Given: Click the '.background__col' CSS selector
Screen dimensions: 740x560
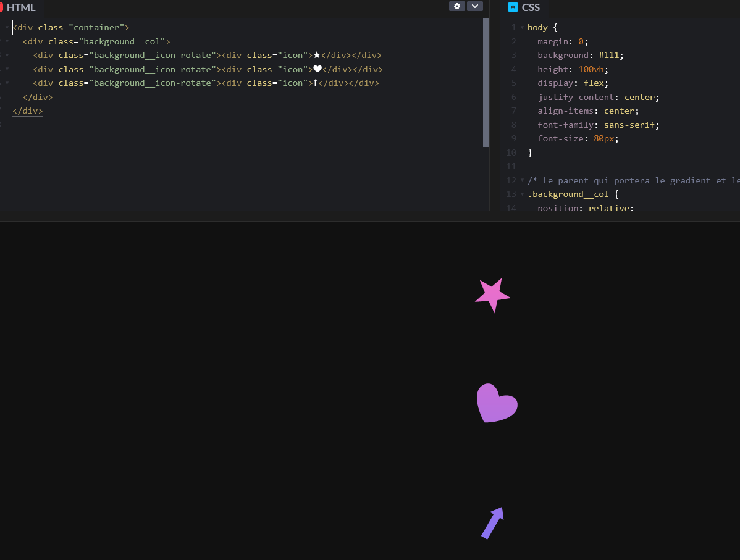Looking at the screenshot, I should pyautogui.click(x=568, y=194).
